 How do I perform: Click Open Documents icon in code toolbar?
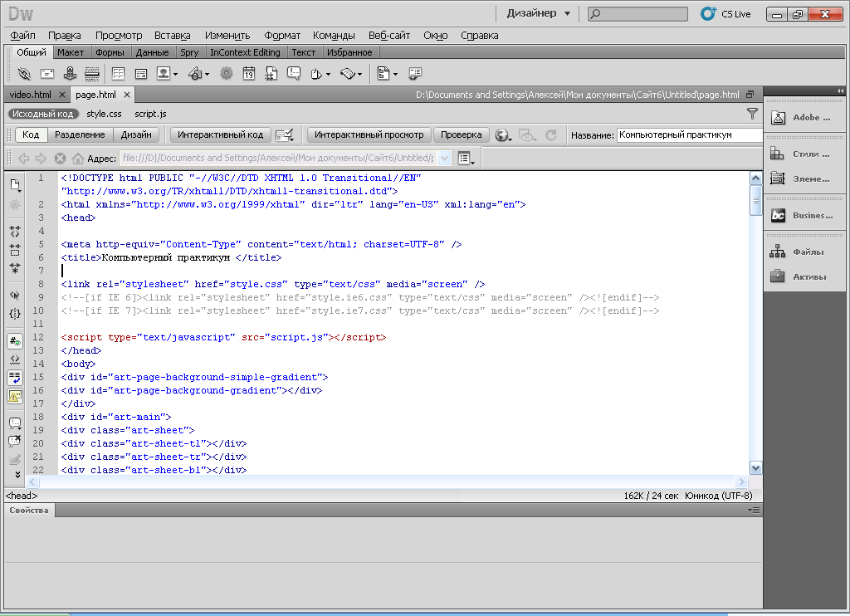click(15, 185)
